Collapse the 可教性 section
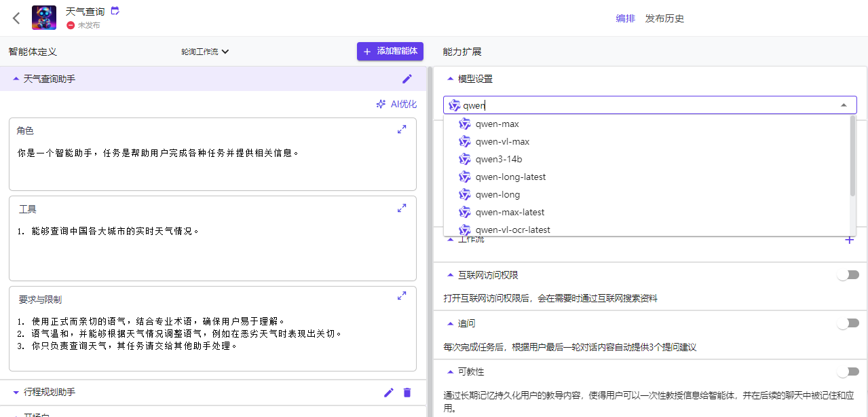This screenshot has height=417, width=868. pyautogui.click(x=451, y=371)
